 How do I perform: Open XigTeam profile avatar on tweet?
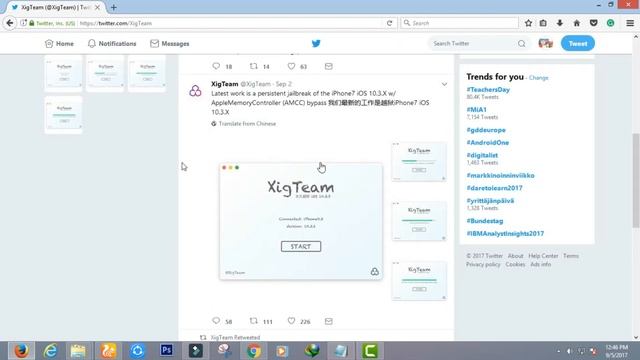195,91
